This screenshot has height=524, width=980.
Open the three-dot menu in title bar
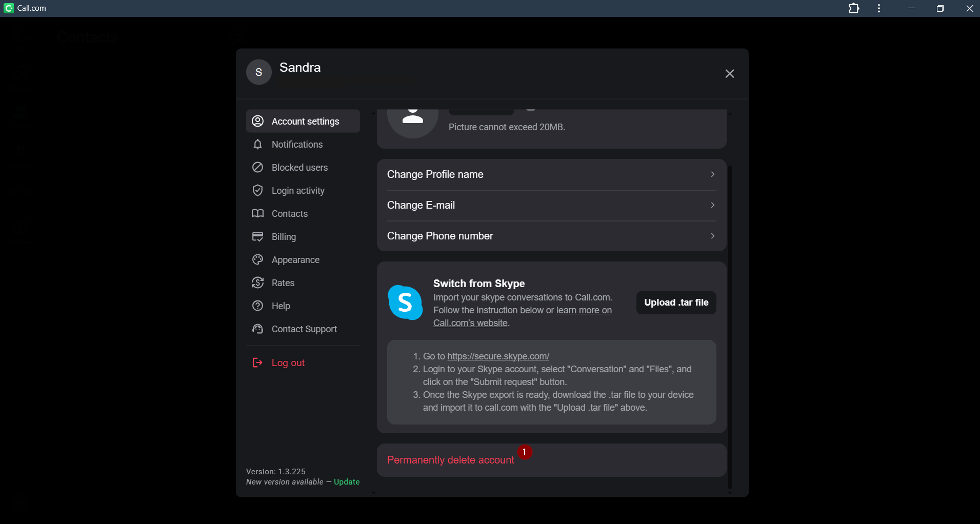pyautogui.click(x=879, y=8)
